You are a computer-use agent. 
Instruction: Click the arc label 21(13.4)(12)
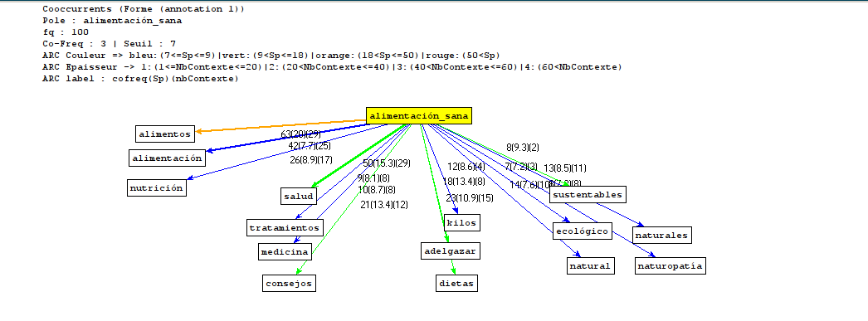(x=383, y=204)
